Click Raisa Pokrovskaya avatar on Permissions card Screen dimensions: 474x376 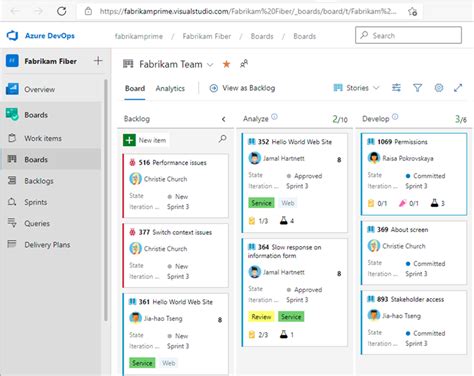click(374, 158)
